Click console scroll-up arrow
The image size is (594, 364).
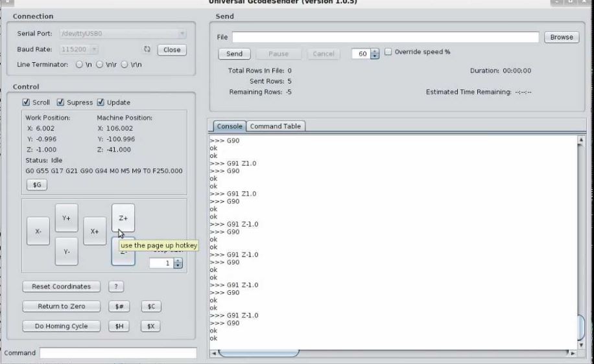pos(581,140)
